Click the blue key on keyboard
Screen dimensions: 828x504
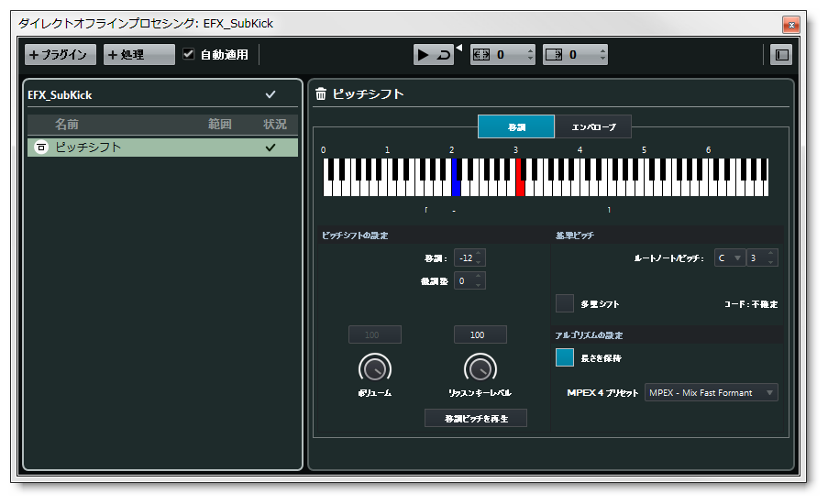[x=457, y=187]
